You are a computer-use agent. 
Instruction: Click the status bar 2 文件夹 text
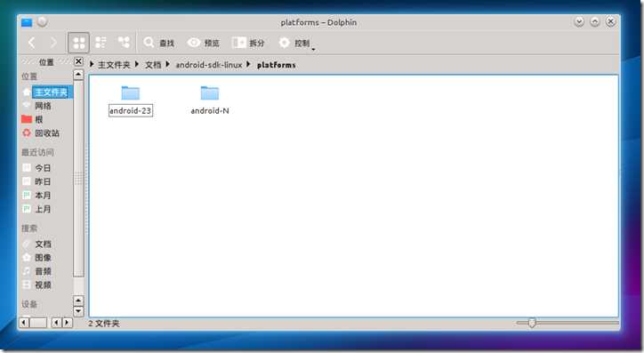(x=103, y=324)
